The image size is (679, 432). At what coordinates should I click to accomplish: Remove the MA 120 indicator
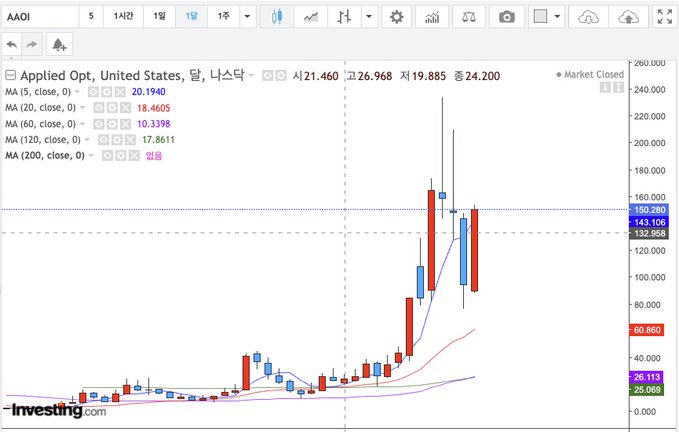click(x=130, y=140)
